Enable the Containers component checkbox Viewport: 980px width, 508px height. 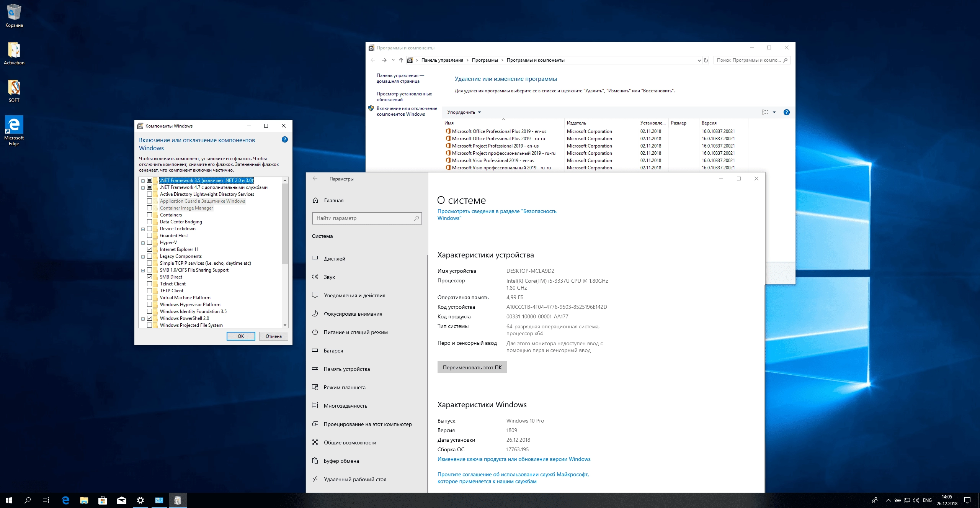150,215
